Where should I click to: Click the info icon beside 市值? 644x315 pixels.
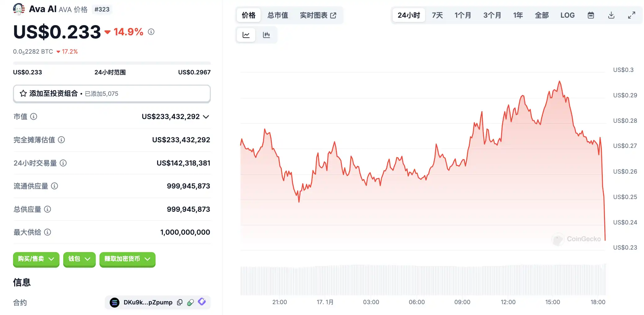pos(34,117)
